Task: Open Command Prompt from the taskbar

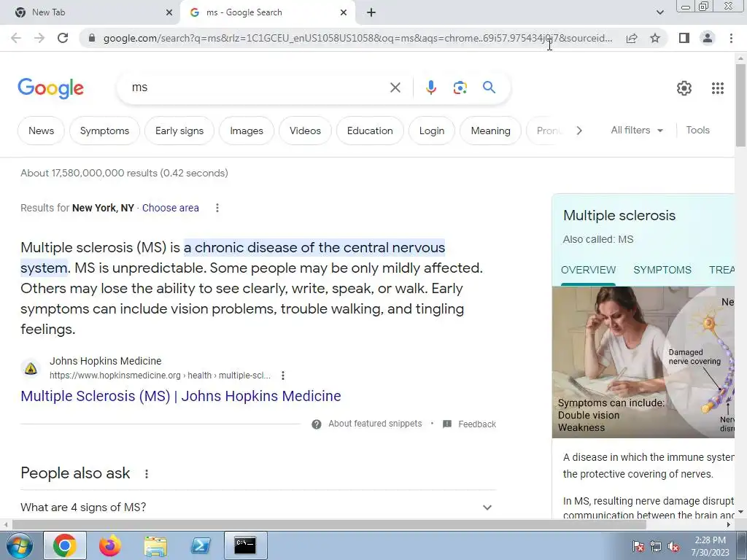Action: [245, 545]
